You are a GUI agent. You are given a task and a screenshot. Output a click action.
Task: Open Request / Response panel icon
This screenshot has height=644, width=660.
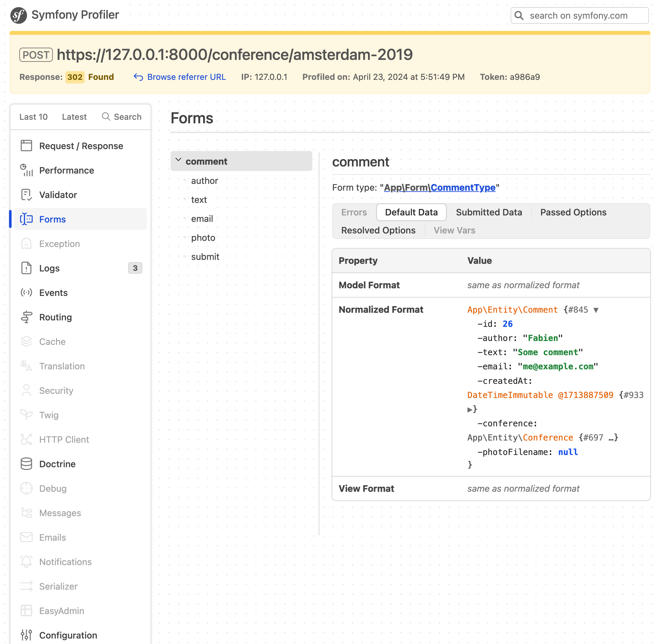point(26,146)
